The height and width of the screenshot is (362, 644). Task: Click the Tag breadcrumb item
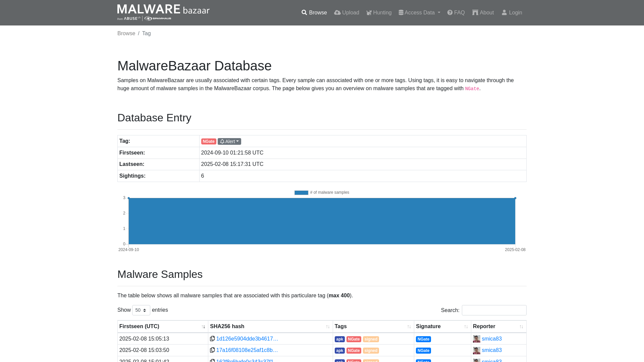click(147, 34)
